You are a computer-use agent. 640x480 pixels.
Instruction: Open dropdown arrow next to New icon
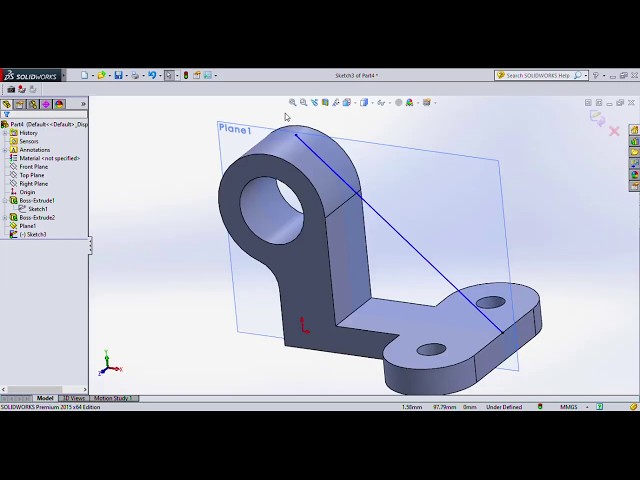pyautogui.click(x=93, y=76)
